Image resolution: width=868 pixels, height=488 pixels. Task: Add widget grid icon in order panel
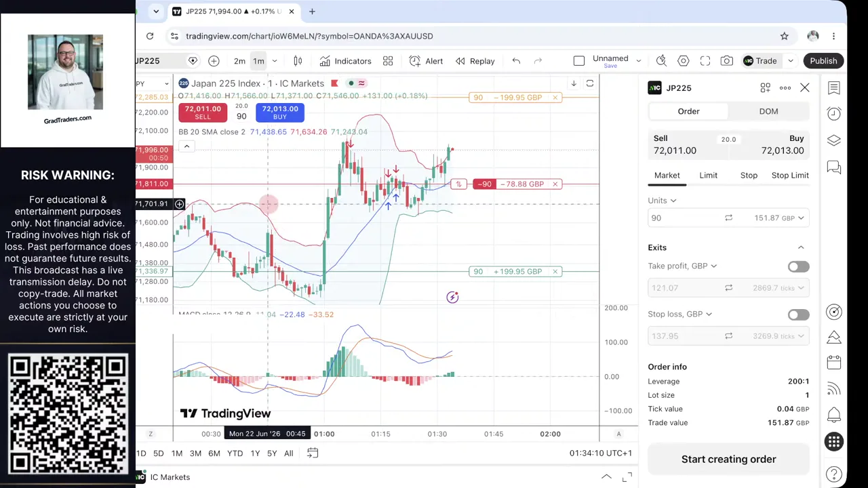tap(765, 88)
